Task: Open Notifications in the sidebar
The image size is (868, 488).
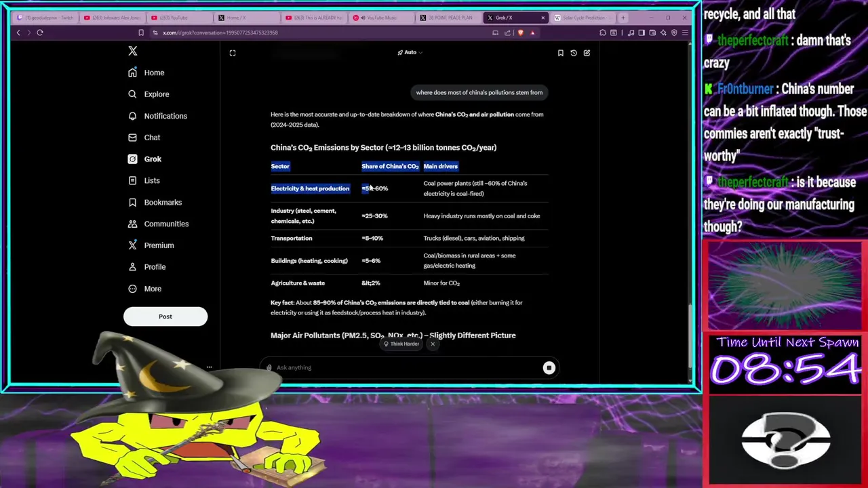Action: [157, 116]
